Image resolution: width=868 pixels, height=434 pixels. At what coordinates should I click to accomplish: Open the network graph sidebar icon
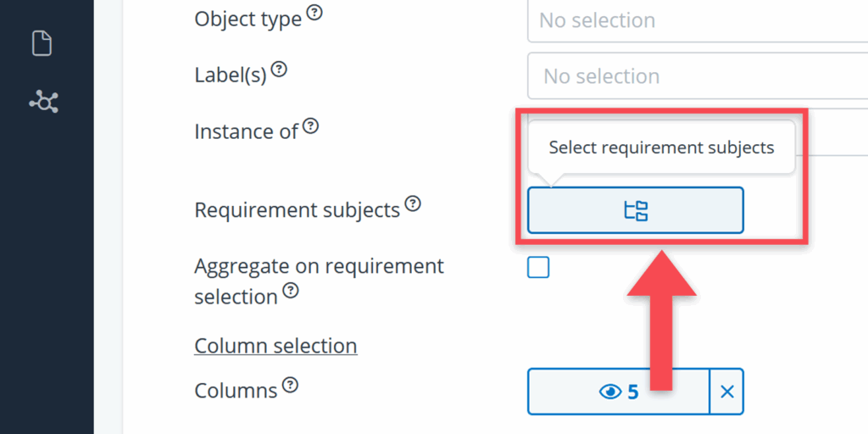(43, 103)
